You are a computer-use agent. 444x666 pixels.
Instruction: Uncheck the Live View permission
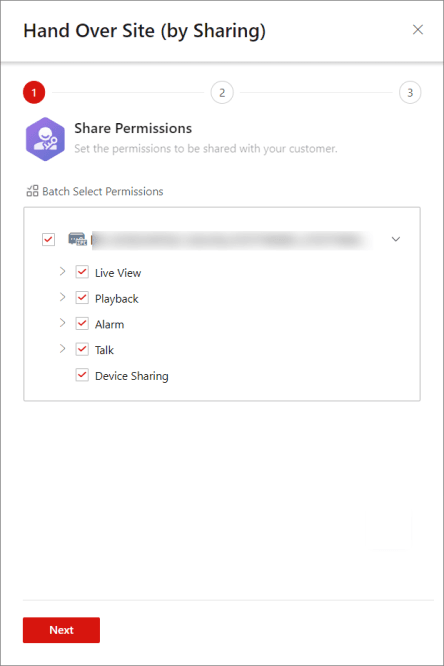tap(82, 272)
